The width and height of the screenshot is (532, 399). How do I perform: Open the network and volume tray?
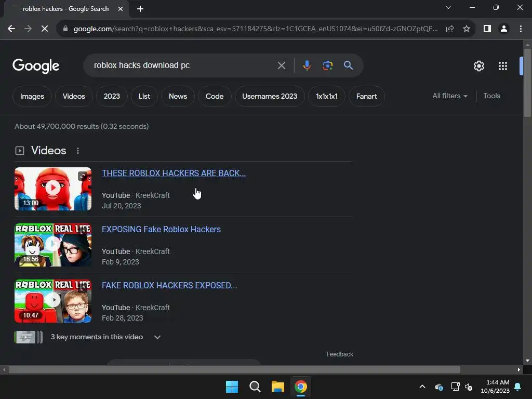462,387
